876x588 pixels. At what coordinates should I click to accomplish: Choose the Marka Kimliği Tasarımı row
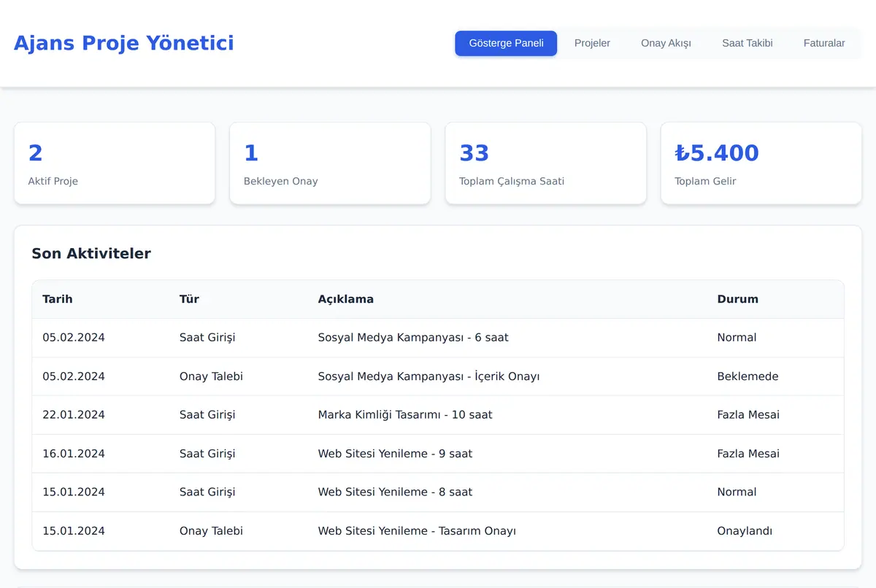[x=438, y=415]
